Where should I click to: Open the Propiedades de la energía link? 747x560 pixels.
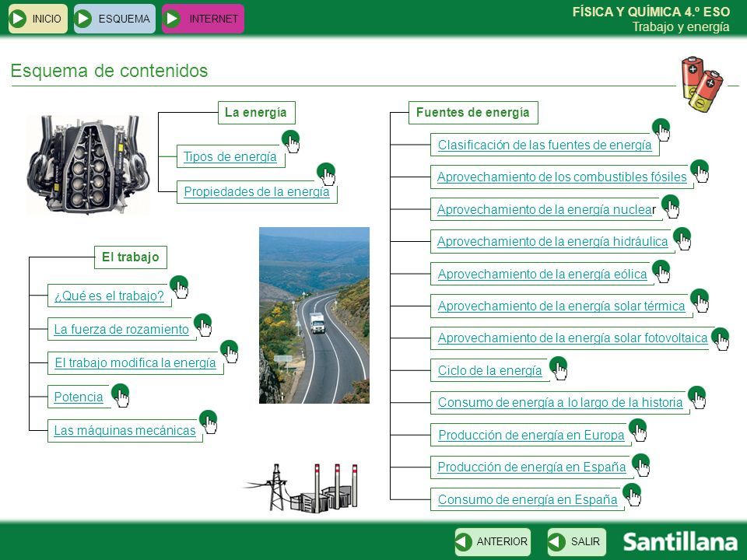point(257,191)
